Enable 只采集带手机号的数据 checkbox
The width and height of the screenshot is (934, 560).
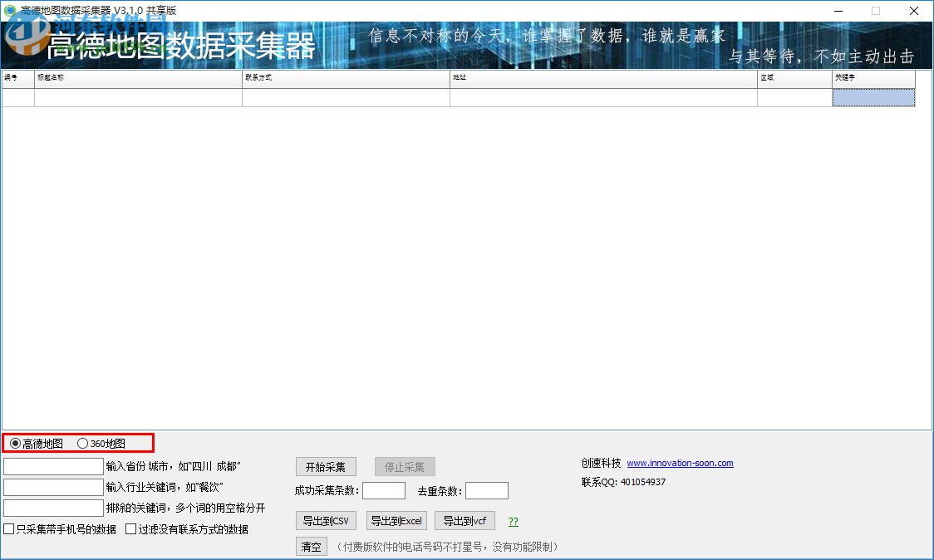7,528
